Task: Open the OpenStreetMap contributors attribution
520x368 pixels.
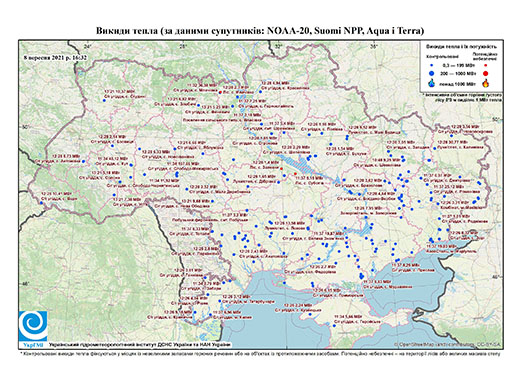Action: point(447,345)
